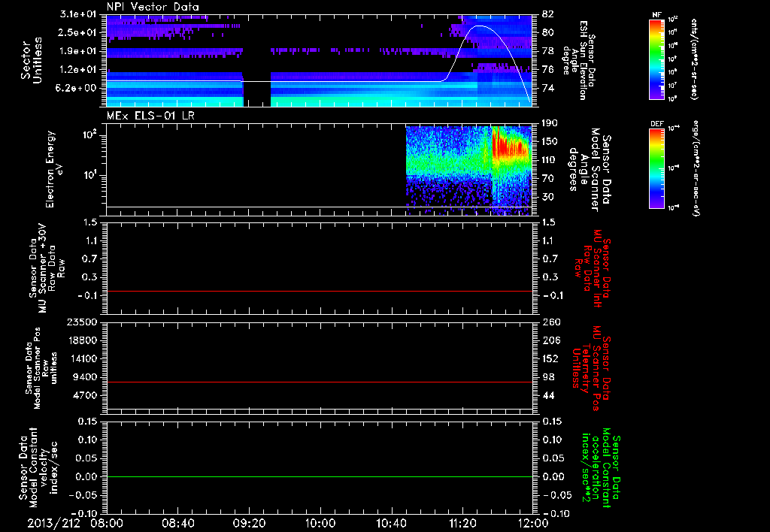Screen dimensions: 770x532
Task: Click the "Model Scanner Pos Raw" axis label
Action: [41, 368]
